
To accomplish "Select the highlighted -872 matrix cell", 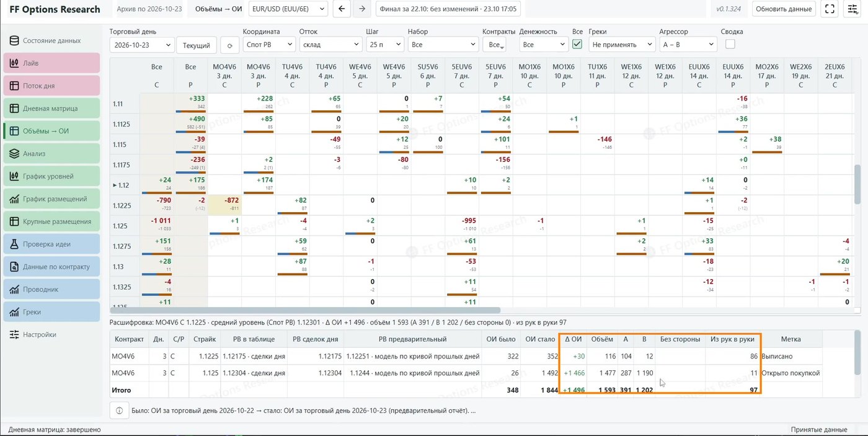I will 224,205.
